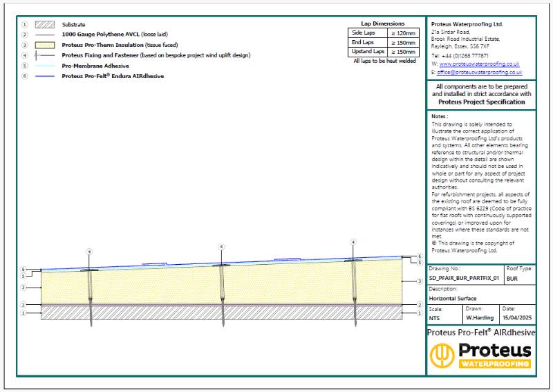Select 'Proteus Waterproofing Ltd.' company heading
Image resolution: width=553 pixels, height=392 pixels.
pyautogui.click(x=467, y=24)
